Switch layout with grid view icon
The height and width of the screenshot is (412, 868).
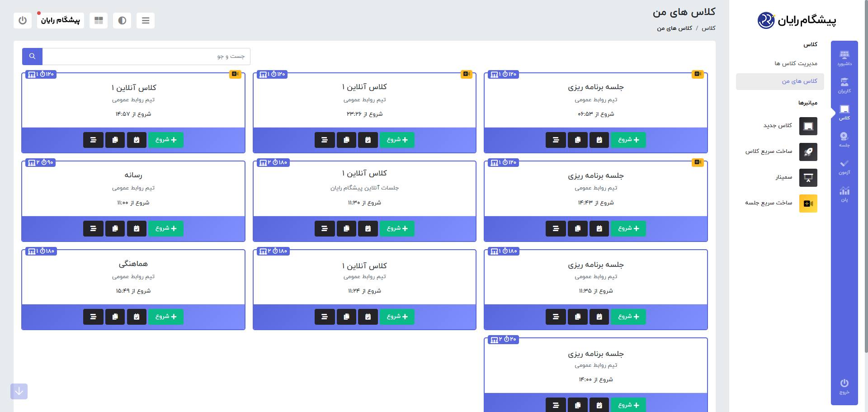pyautogui.click(x=99, y=20)
